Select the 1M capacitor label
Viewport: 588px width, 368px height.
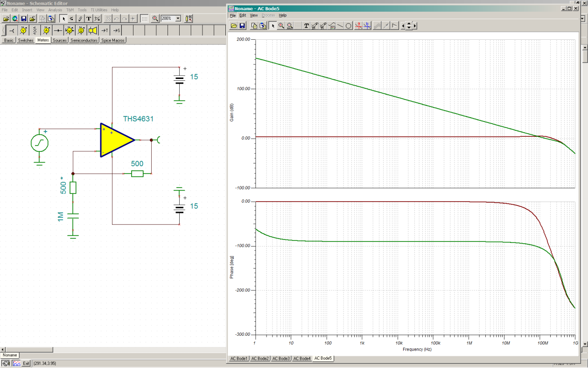click(x=61, y=216)
